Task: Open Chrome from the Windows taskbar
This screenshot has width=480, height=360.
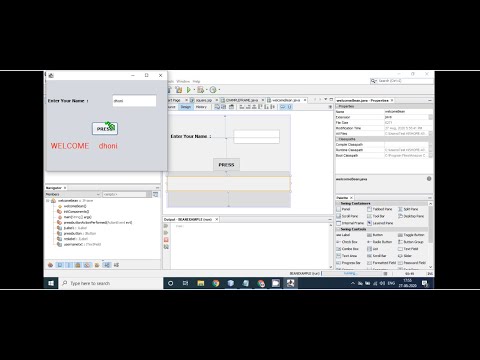Action: 216,283
